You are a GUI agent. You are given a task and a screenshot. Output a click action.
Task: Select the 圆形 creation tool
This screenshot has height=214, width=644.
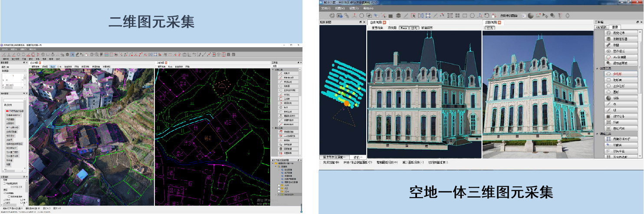click(621, 92)
